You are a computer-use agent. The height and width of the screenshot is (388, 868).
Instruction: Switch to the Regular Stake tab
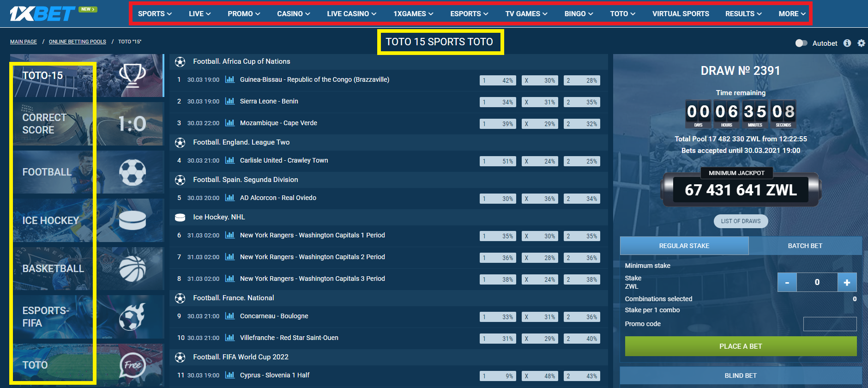coord(684,246)
